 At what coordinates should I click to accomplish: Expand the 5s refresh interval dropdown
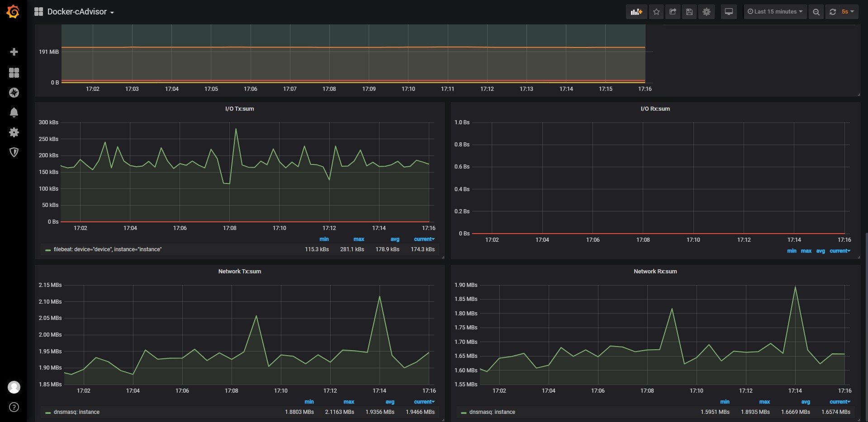848,12
